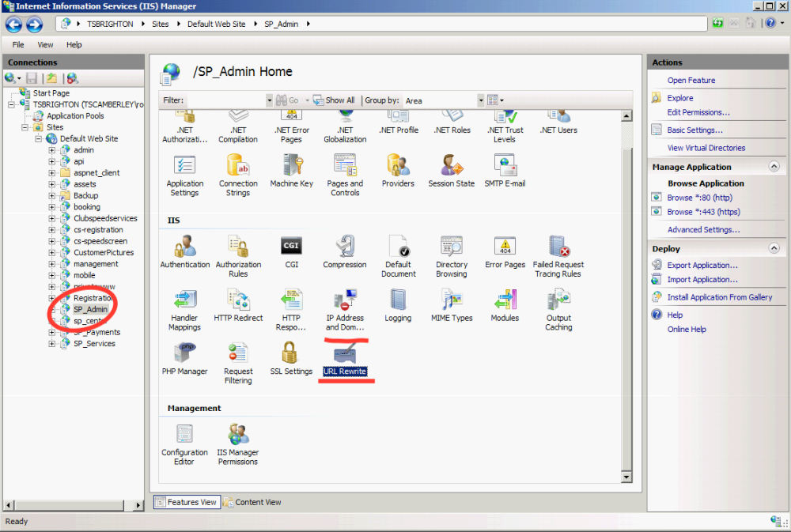The height and width of the screenshot is (532, 791).
Task: Open the Modules feature
Action: click(x=505, y=306)
